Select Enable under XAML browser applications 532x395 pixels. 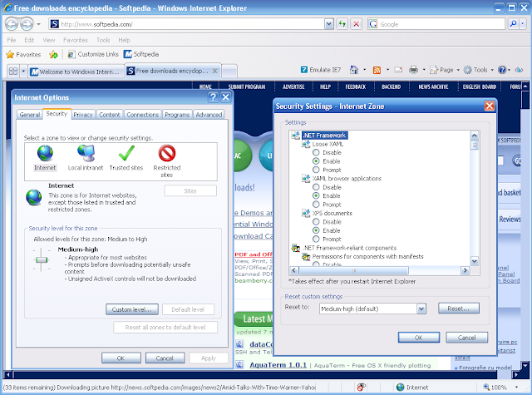point(316,195)
